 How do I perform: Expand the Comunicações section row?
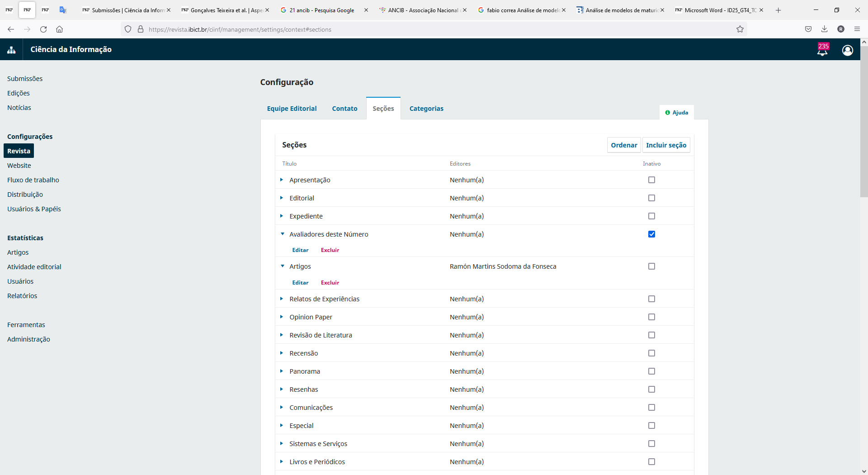pos(282,408)
